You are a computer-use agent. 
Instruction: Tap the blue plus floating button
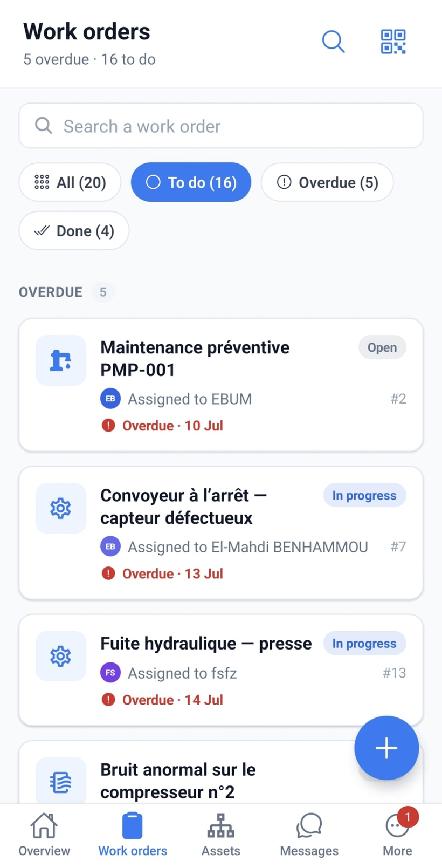[386, 748]
